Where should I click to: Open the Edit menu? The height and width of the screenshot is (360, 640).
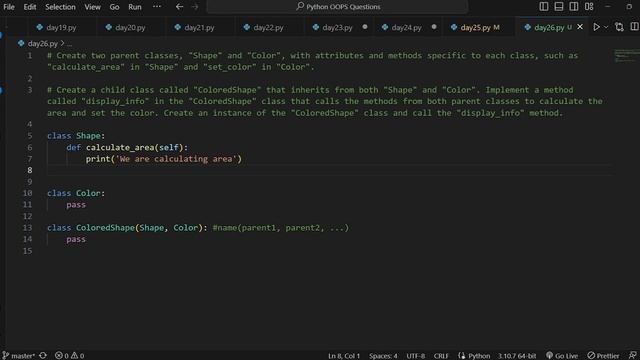pyautogui.click(x=30, y=7)
